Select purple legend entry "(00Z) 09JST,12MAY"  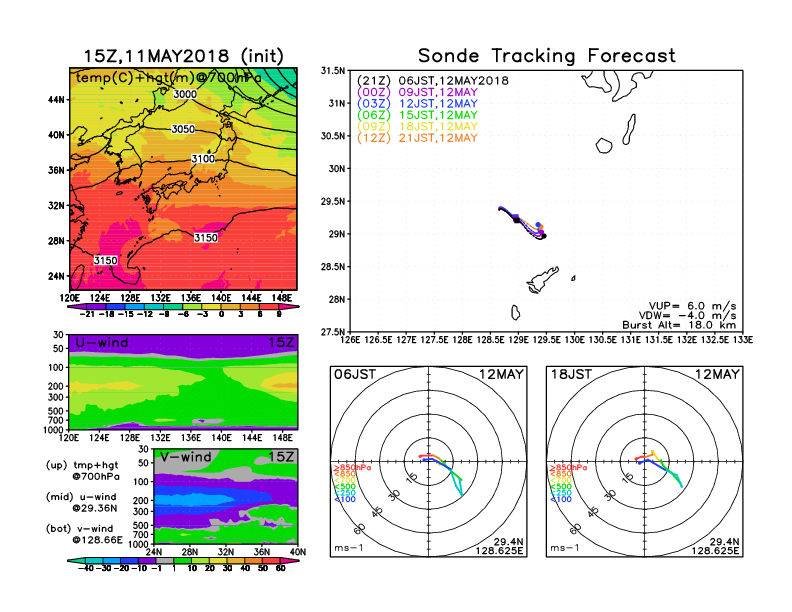[417, 92]
